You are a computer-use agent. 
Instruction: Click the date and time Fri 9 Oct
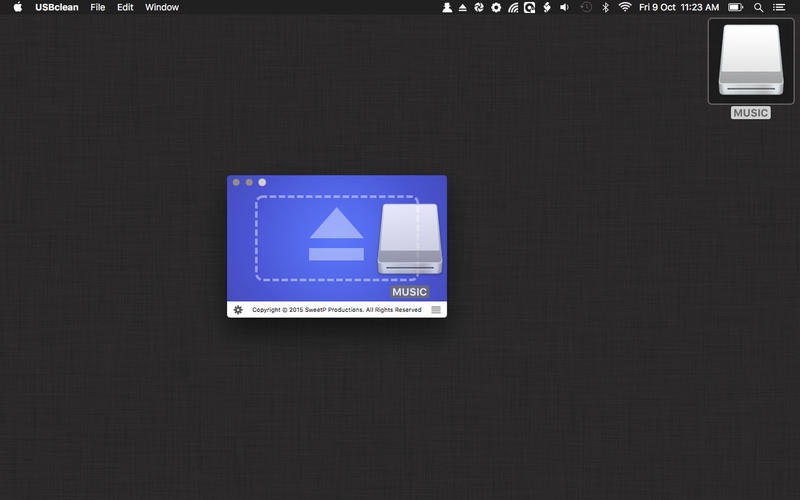pos(679,7)
